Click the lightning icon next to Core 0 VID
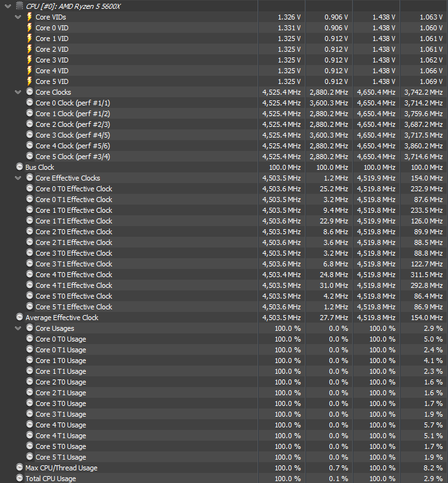Image resolution: width=448 pixels, height=483 pixels. pyautogui.click(x=29, y=27)
